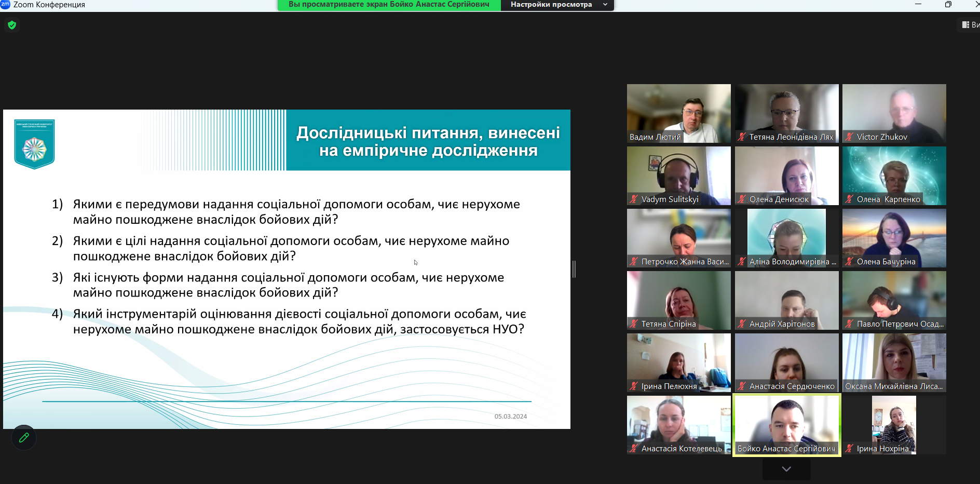980x484 pixels.
Task: Click muted mic icon on Vadym Sulitskyi
Action: (634, 199)
